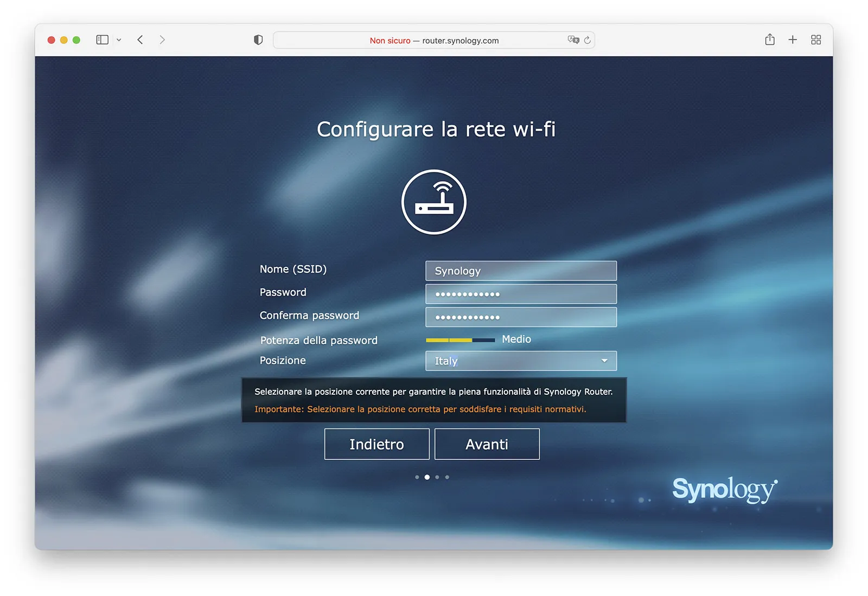The height and width of the screenshot is (596, 868).
Task: Click the Nome (SSID) input field
Action: point(520,271)
